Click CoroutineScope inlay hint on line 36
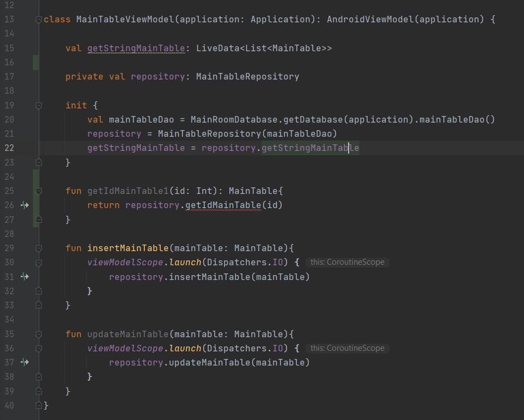Screen dimensions: 524x420 click(347, 348)
